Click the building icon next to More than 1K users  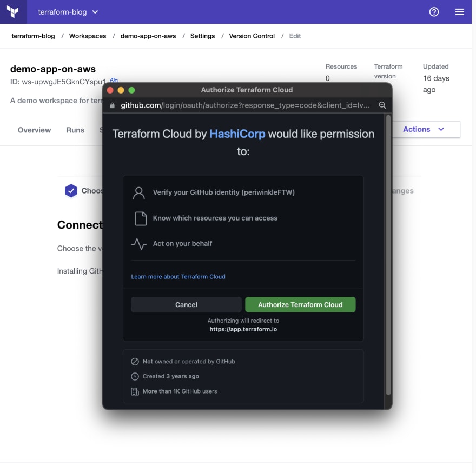tap(135, 391)
